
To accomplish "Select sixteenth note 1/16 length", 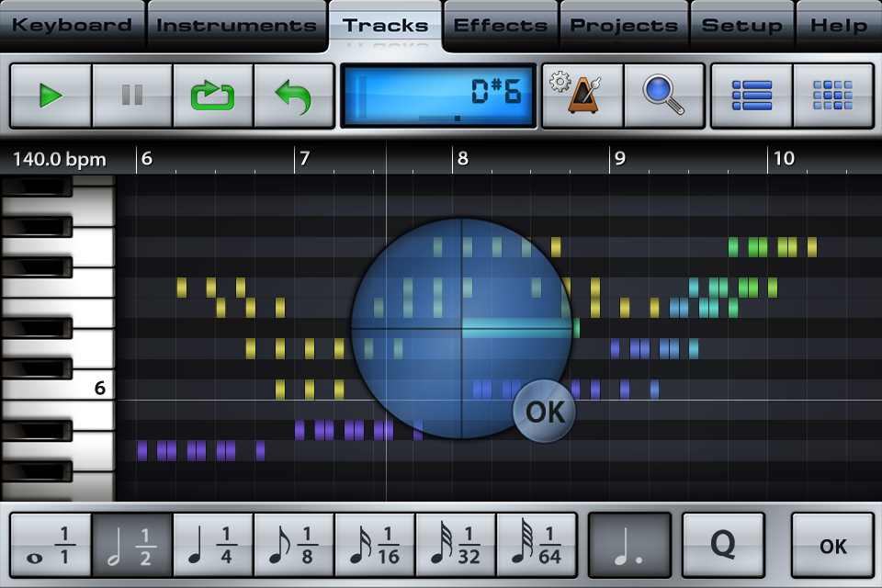I will point(375,545).
